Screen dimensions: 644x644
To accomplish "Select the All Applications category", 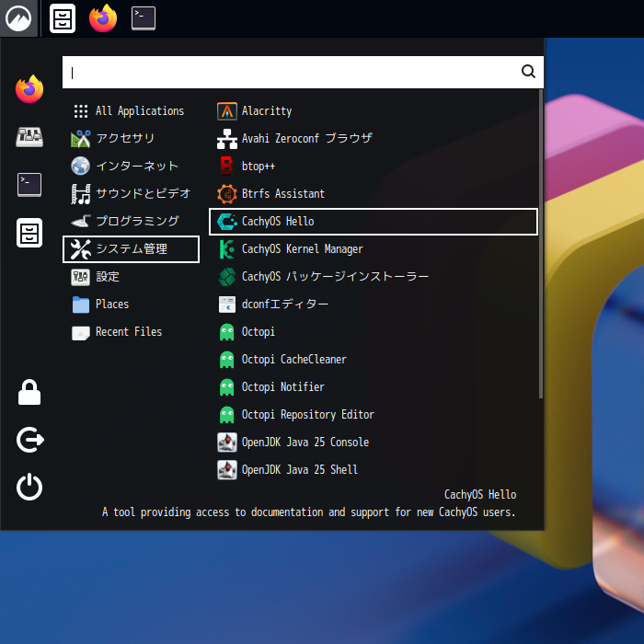I will point(131,111).
